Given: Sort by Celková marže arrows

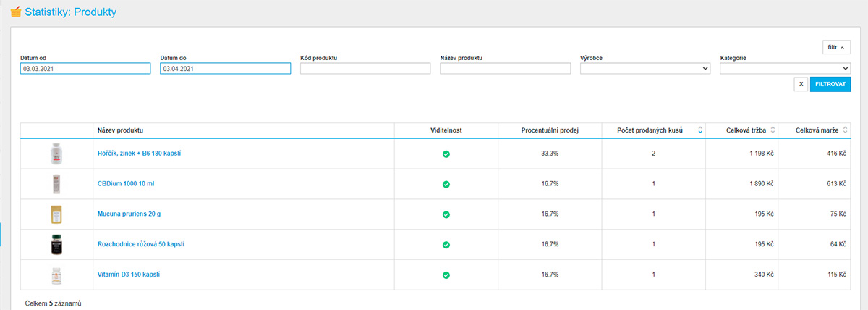Looking at the screenshot, I should [844, 130].
